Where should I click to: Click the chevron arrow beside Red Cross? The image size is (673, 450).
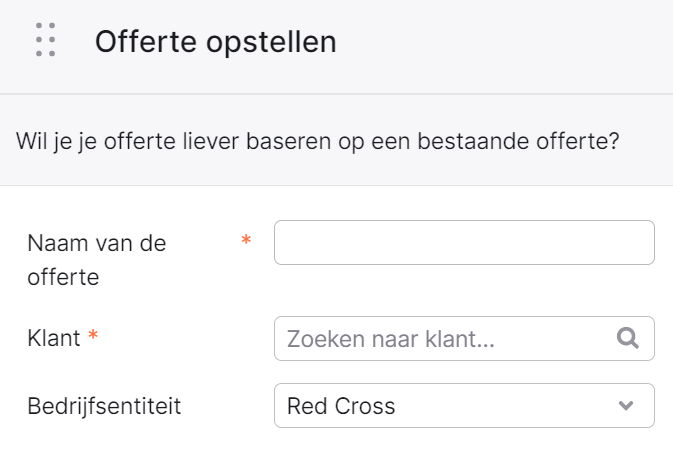(x=626, y=405)
